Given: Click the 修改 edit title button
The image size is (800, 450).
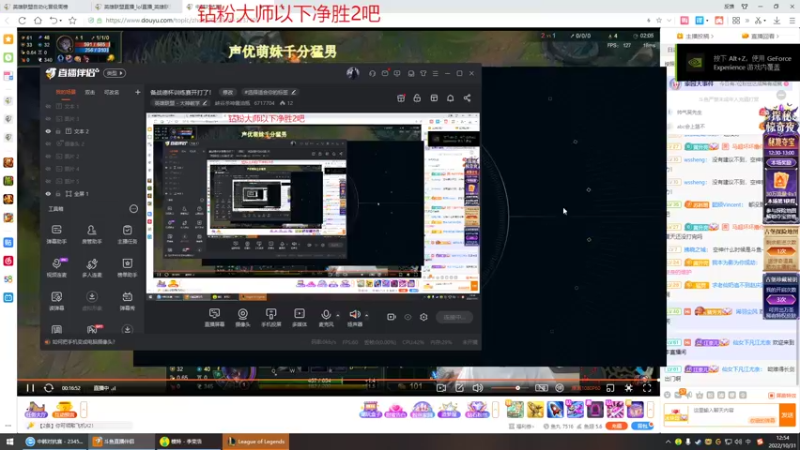Looking at the screenshot, I should point(228,92).
